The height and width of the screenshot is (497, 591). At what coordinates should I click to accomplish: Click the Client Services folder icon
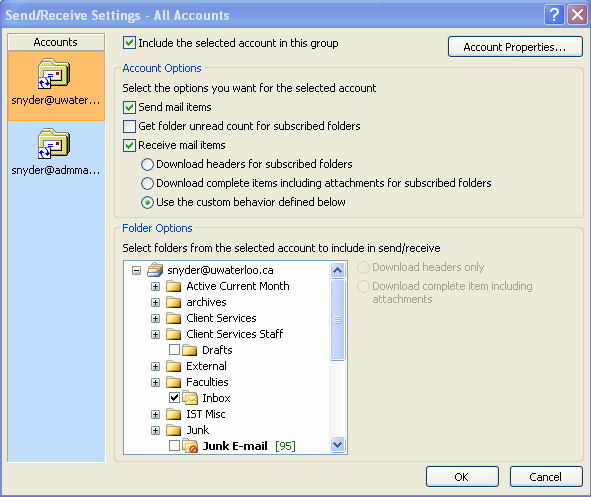174,318
